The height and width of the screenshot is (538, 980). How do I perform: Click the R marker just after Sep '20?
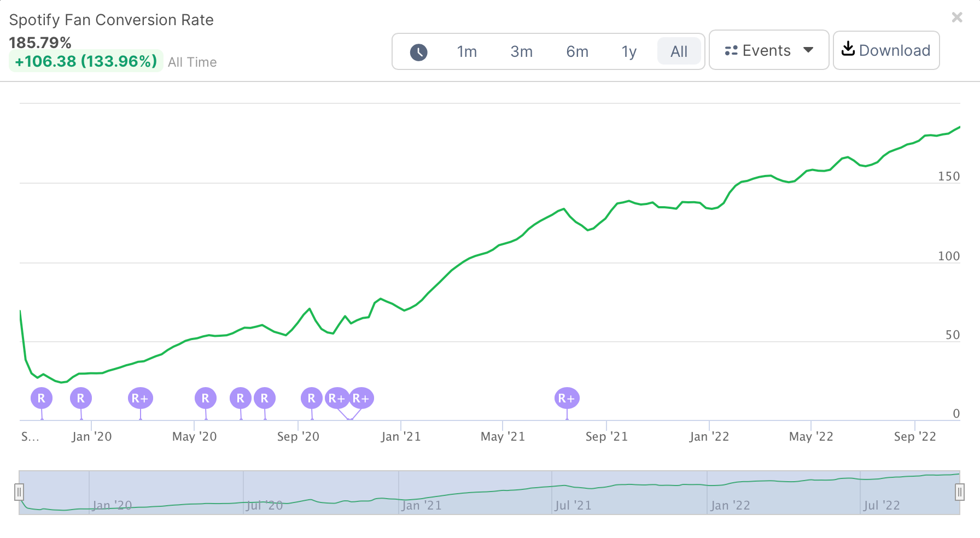[x=311, y=399]
